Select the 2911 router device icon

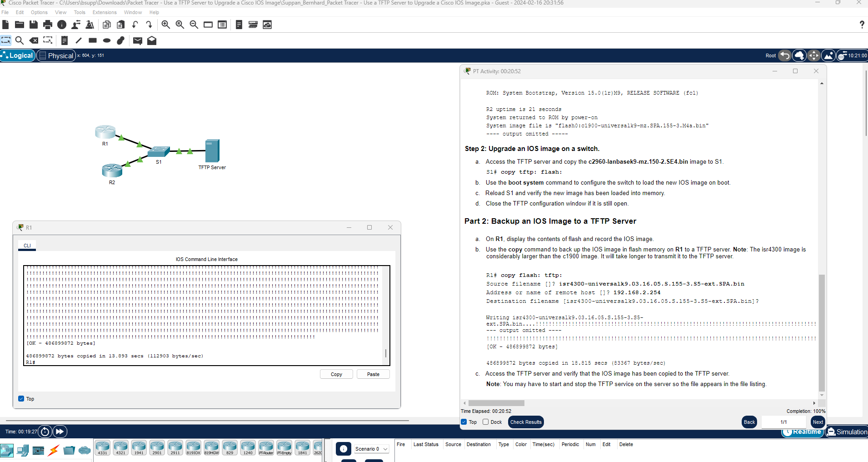[x=175, y=447]
